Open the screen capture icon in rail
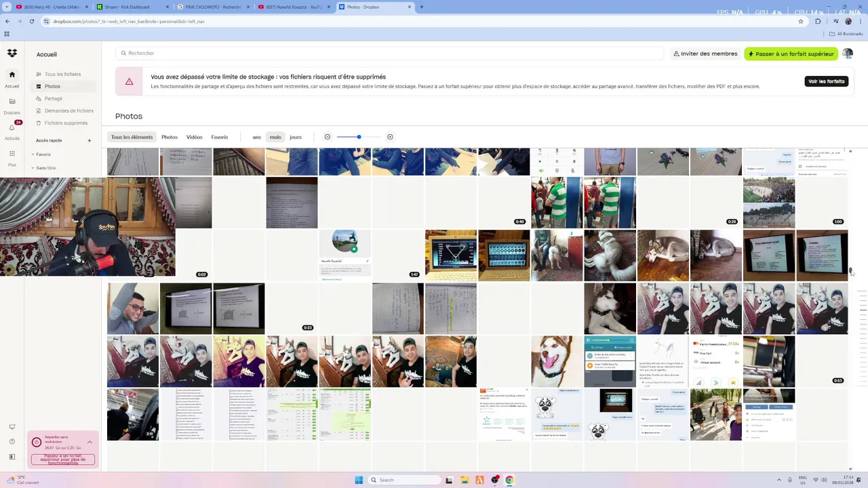This screenshot has width=868, height=488. (12, 427)
